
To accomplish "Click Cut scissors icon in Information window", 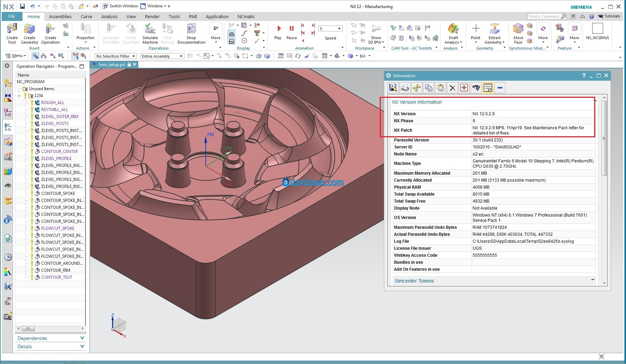I will [x=417, y=88].
